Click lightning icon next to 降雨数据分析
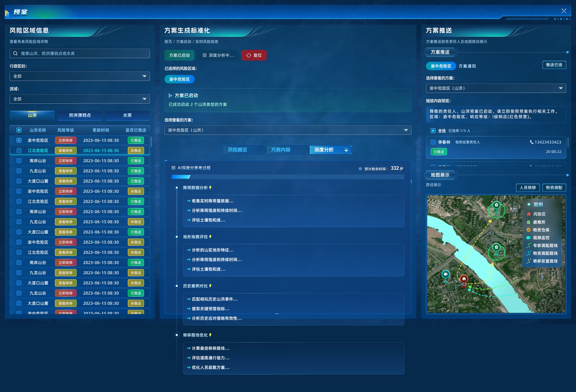Viewport: 576px width, 392px height. pyautogui.click(x=210, y=188)
